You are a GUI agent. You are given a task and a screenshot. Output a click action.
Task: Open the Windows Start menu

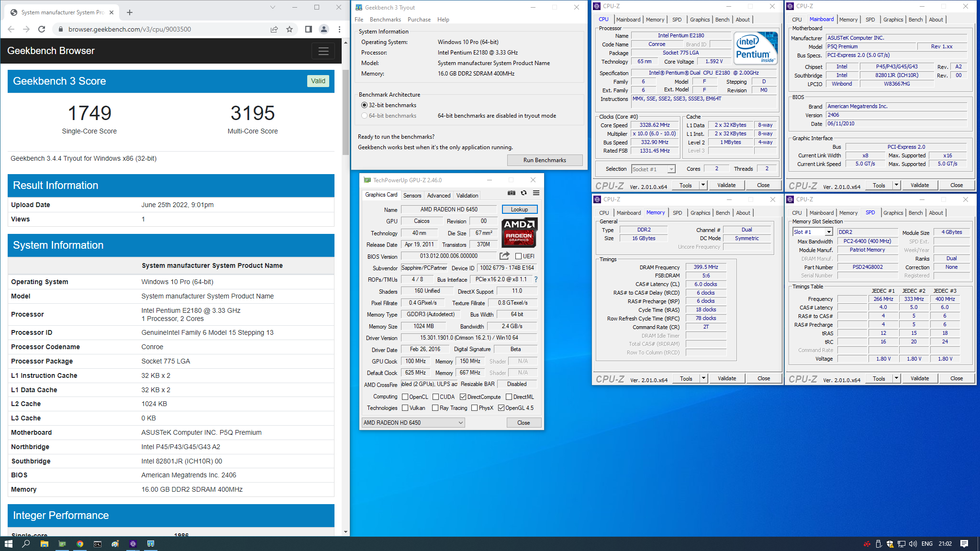(x=8, y=544)
